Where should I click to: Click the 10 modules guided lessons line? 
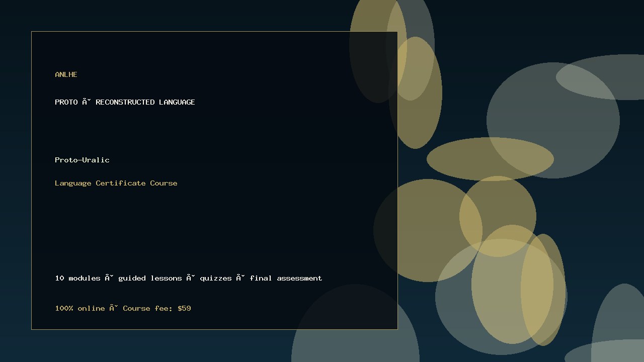[189, 278]
